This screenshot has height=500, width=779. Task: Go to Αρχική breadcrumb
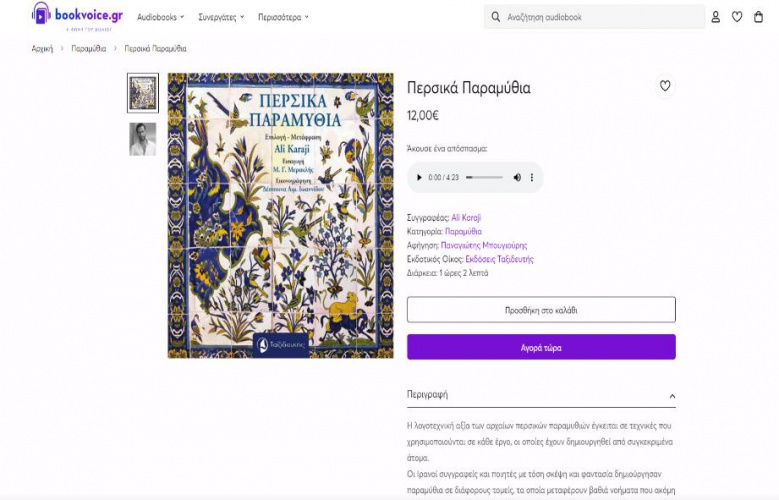tap(42, 48)
